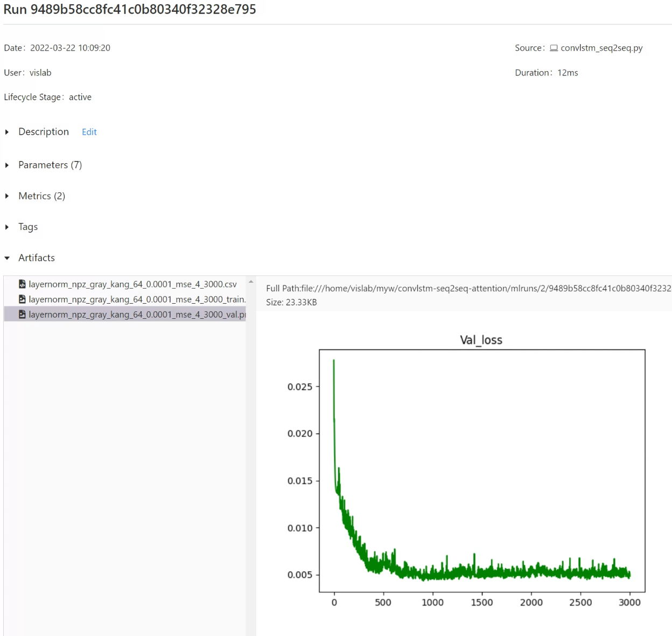Image resolution: width=672 pixels, height=636 pixels.
Task: Click the image file icon beside the train artifact
Action: tap(22, 299)
